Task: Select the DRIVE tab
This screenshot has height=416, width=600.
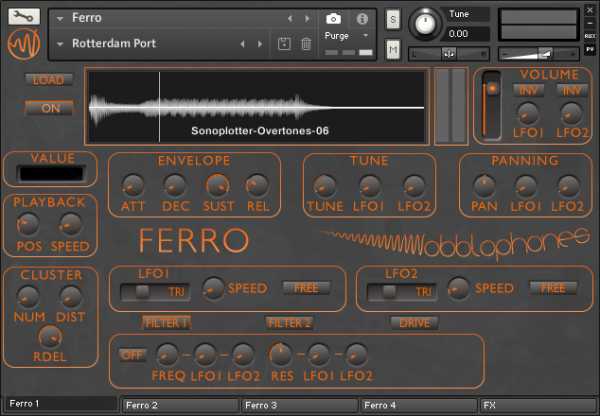Action: pyautogui.click(x=414, y=323)
